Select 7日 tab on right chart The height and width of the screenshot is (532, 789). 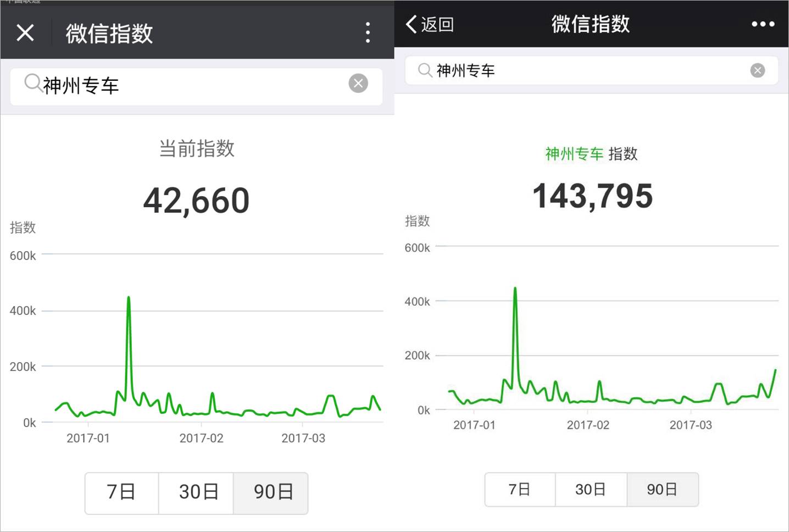520,489
